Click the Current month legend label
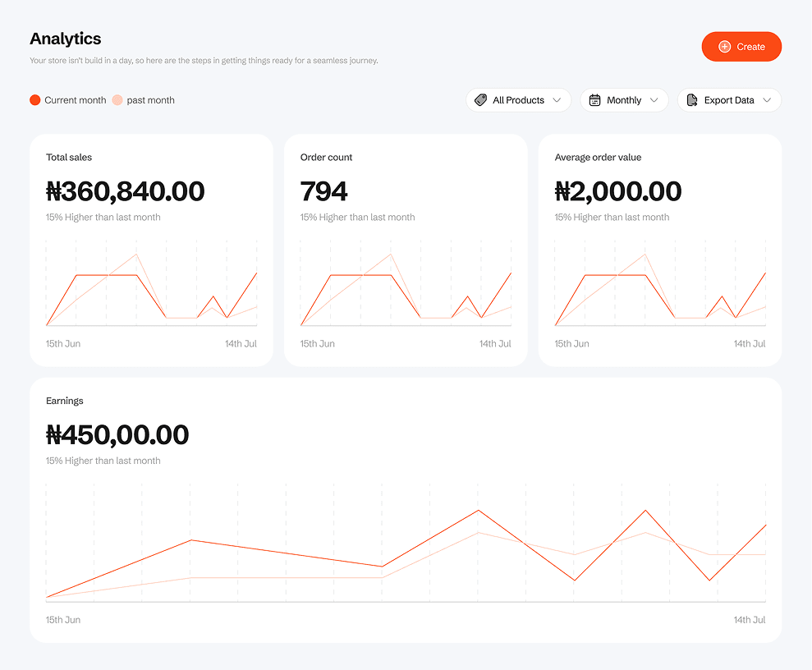812x670 pixels. pos(75,100)
